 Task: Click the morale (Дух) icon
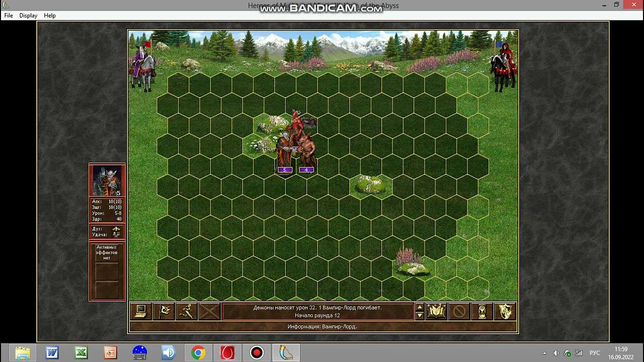tap(116, 229)
